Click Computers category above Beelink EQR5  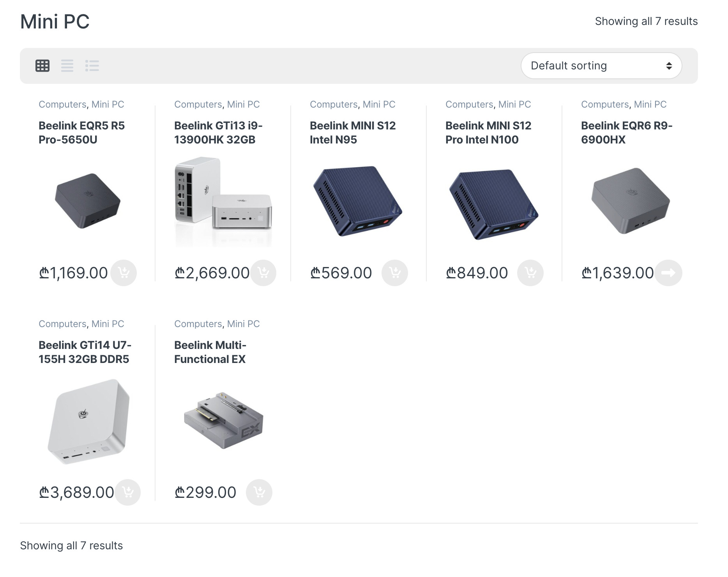[62, 104]
